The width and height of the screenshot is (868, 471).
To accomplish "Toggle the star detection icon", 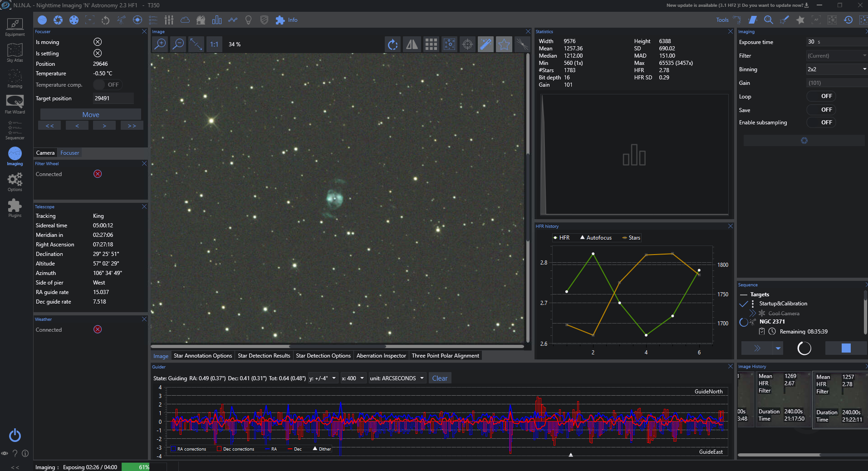I will tap(504, 44).
